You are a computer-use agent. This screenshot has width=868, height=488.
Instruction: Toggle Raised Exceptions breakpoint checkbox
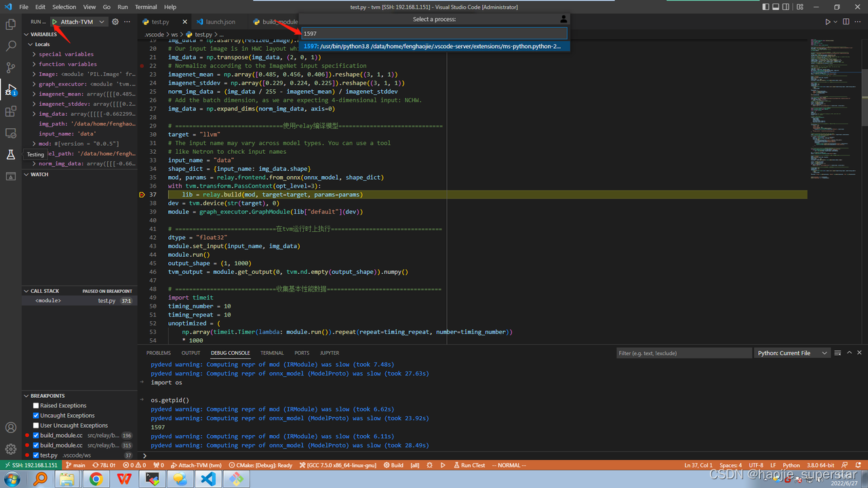pyautogui.click(x=36, y=405)
